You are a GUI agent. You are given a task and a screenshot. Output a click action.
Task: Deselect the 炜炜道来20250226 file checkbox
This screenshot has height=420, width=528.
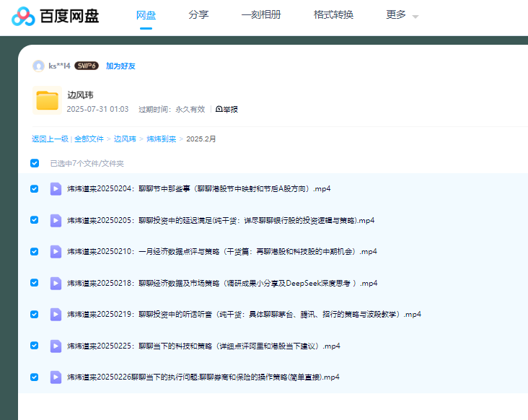35,377
